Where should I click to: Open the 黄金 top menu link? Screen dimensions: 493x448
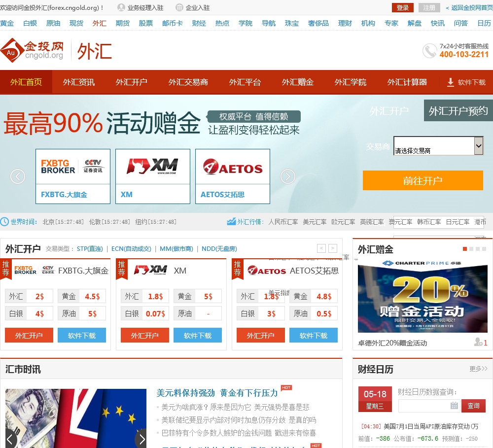click(7, 23)
